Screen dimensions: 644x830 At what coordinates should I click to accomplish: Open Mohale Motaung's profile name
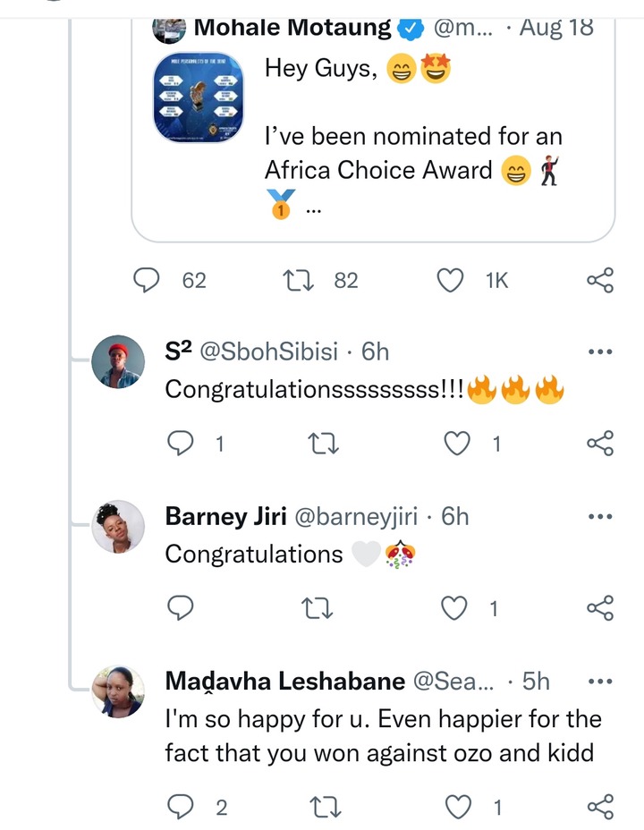pyautogui.click(x=292, y=28)
